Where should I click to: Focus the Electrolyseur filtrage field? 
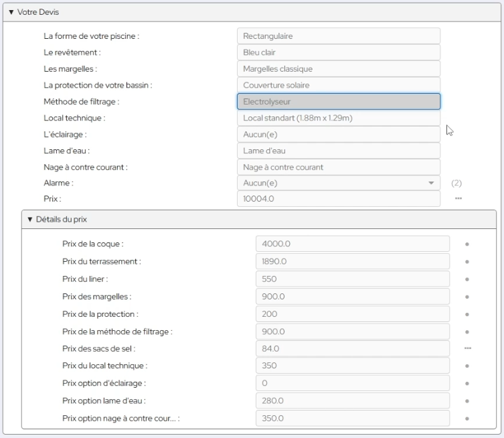[x=339, y=102]
